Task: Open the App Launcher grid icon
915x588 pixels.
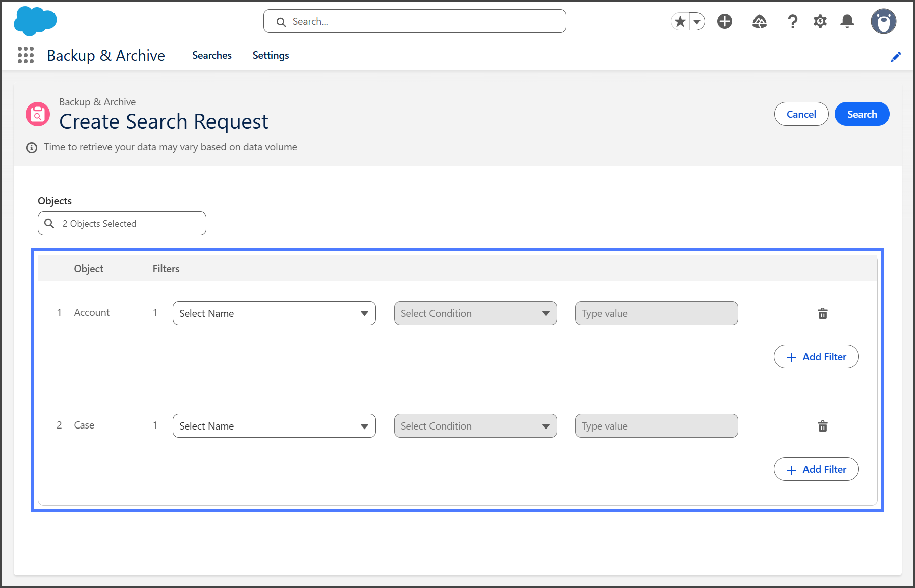Action: pyautogui.click(x=26, y=55)
